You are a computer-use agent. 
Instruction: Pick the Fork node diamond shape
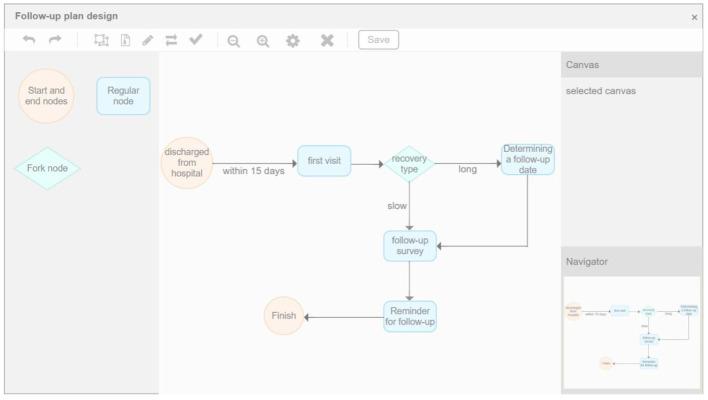click(x=47, y=168)
